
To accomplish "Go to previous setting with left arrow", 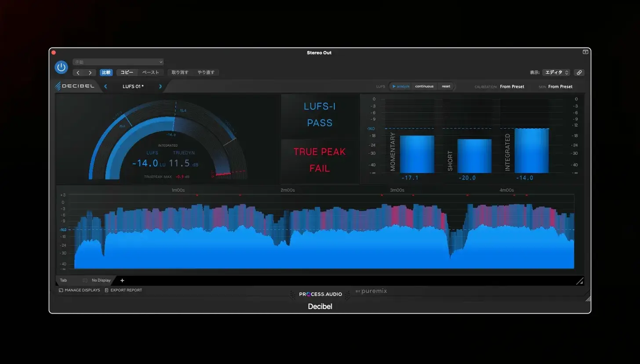I will tap(78, 73).
